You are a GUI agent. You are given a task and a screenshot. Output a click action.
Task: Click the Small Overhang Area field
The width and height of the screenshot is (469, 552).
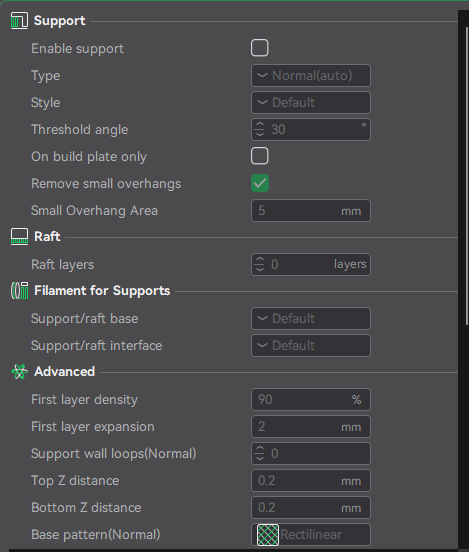[311, 211]
